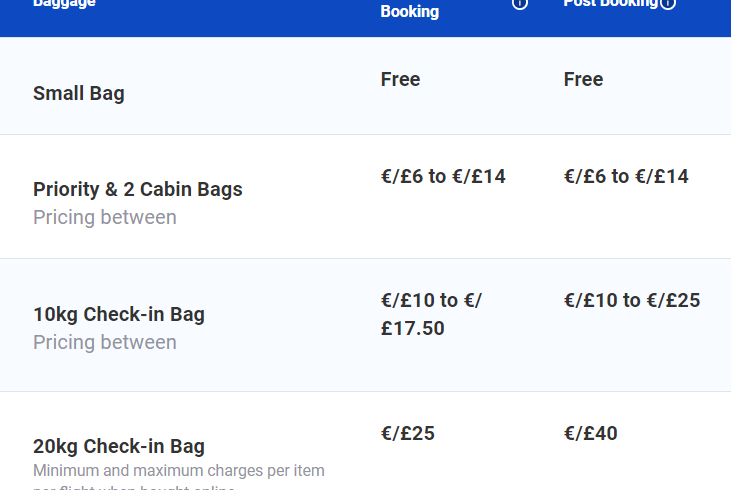Click the Free price in Post Booking column

click(583, 79)
